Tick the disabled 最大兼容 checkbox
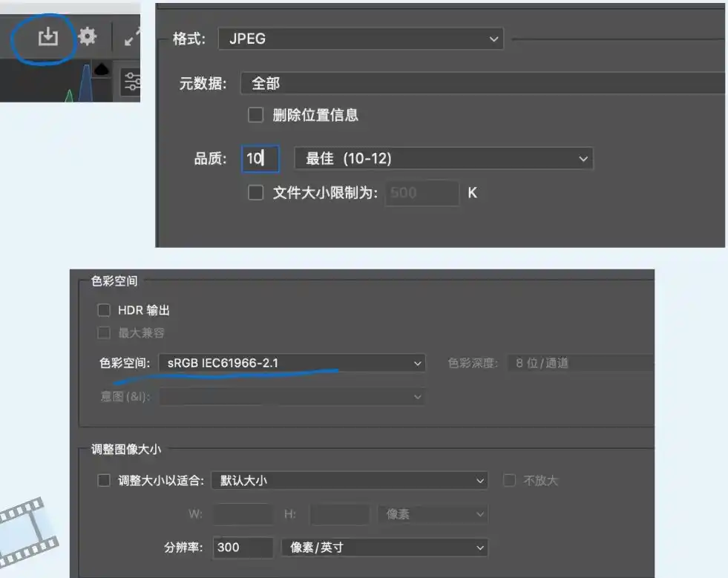Image resolution: width=728 pixels, height=578 pixels. pos(104,333)
